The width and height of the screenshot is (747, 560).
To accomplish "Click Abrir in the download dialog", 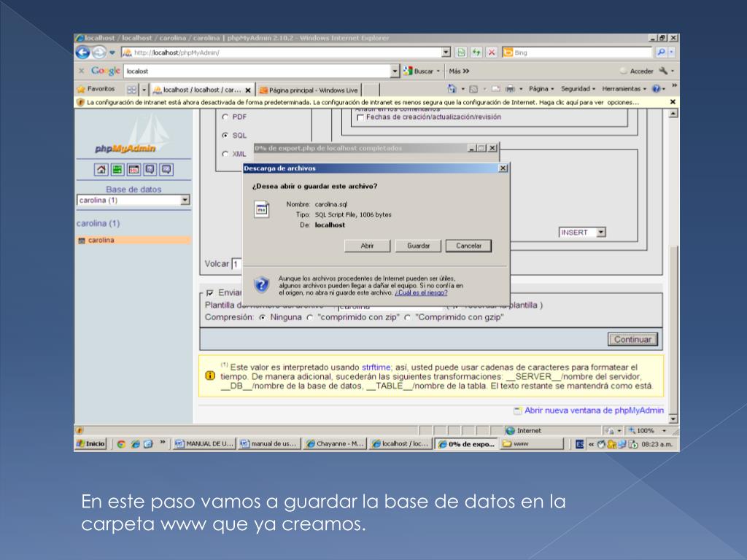I will point(367,246).
